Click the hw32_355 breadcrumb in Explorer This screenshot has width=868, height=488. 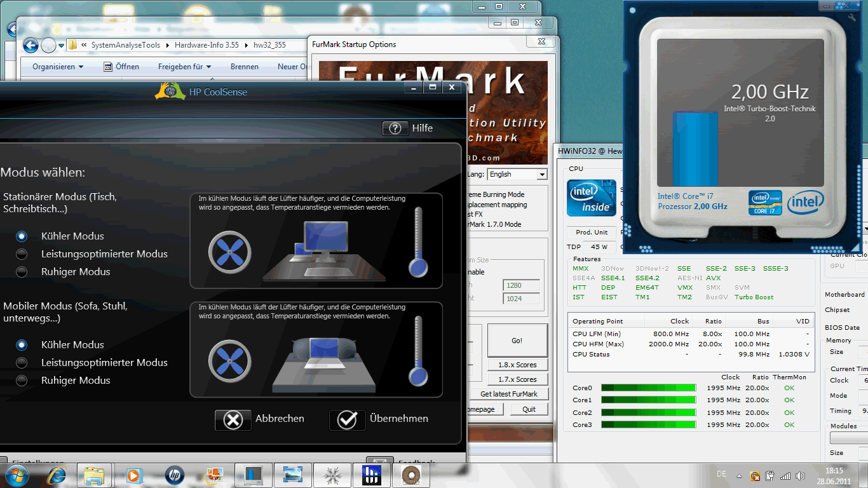tap(269, 45)
